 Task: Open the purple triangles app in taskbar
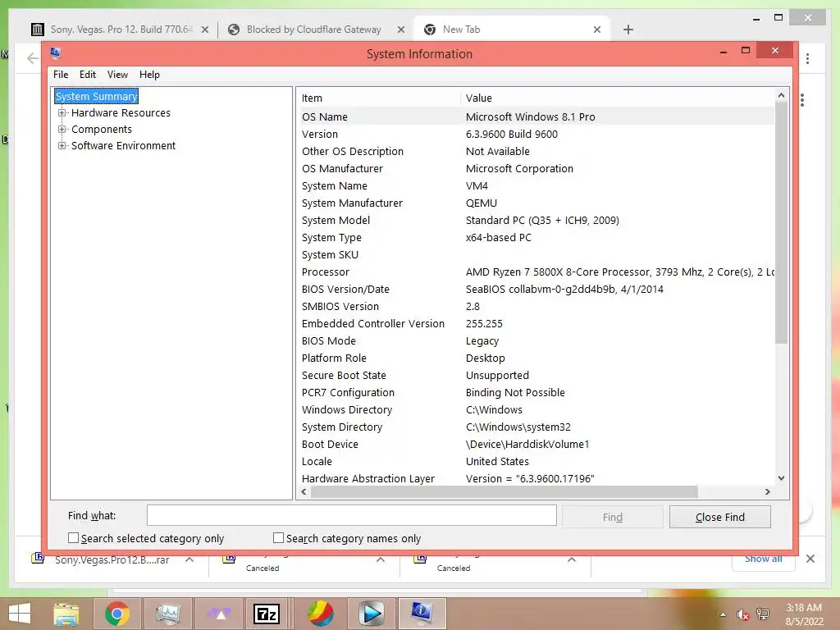(218, 614)
